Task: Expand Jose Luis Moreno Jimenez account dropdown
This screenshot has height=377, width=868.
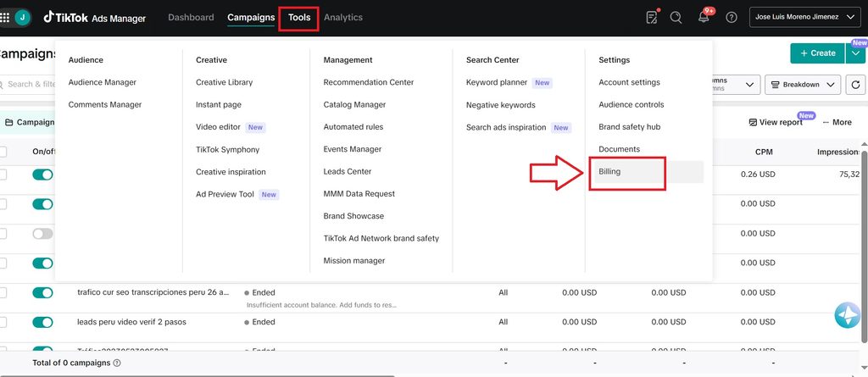Action: 805,17
